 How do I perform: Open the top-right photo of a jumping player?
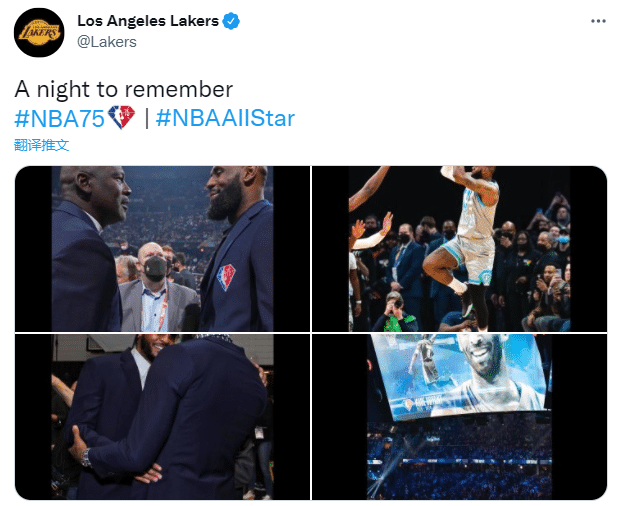pyautogui.click(x=459, y=249)
